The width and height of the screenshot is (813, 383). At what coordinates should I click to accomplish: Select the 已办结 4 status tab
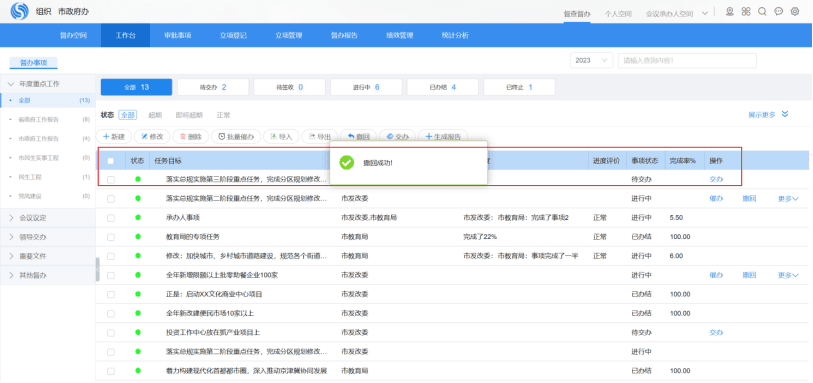click(x=443, y=87)
